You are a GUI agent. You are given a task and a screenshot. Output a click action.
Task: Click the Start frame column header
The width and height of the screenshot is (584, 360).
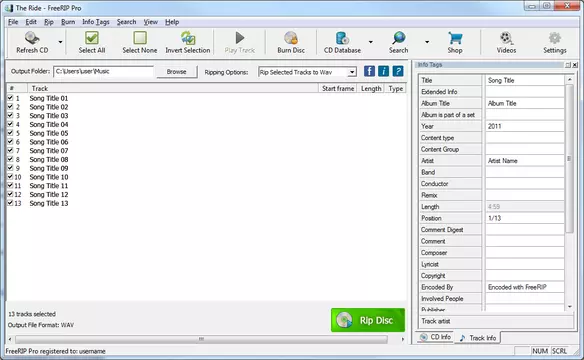338,88
